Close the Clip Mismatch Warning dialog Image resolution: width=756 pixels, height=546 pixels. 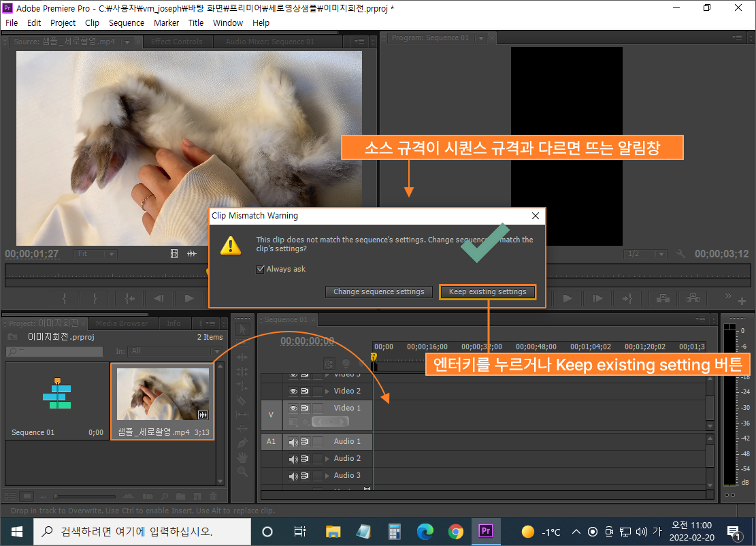point(535,216)
